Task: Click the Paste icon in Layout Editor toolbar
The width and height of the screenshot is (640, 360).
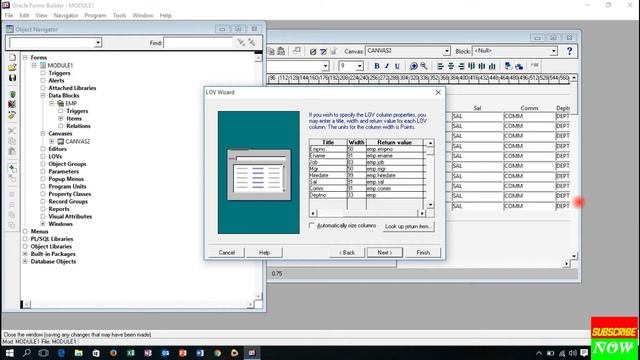Action: click(281, 51)
